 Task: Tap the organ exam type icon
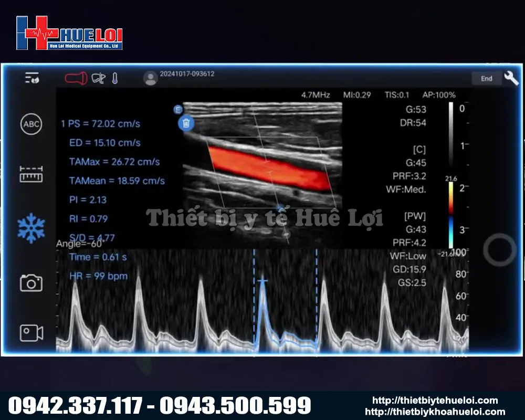pyautogui.click(x=98, y=78)
